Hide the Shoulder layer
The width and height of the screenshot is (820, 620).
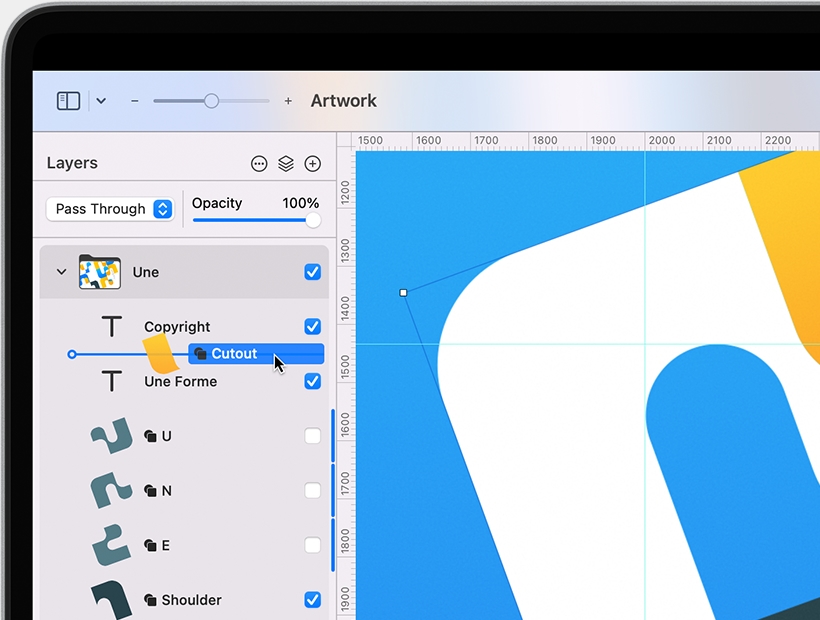[x=312, y=600]
